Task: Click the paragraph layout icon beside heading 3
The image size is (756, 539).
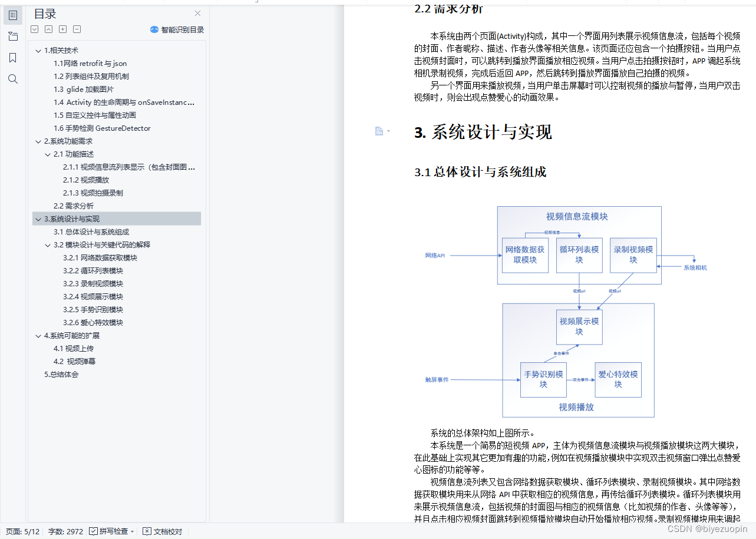Action: click(x=379, y=131)
